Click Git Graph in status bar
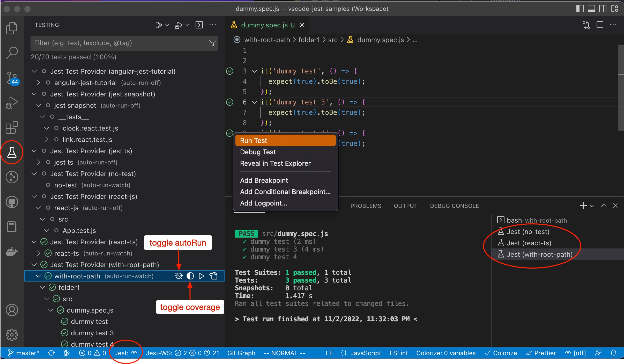 pyautogui.click(x=241, y=353)
